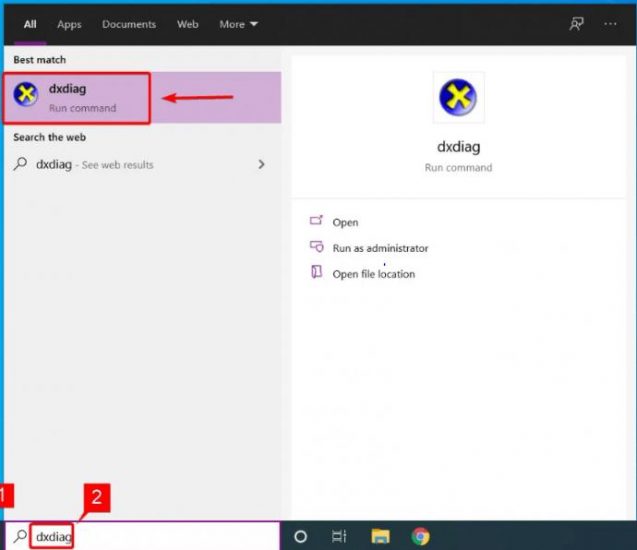Open the Documents search tab
637x550 pixels.
click(129, 24)
